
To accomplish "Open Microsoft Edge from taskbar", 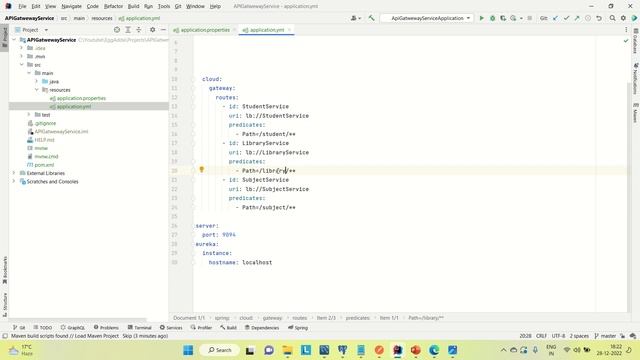I will tap(434, 350).
